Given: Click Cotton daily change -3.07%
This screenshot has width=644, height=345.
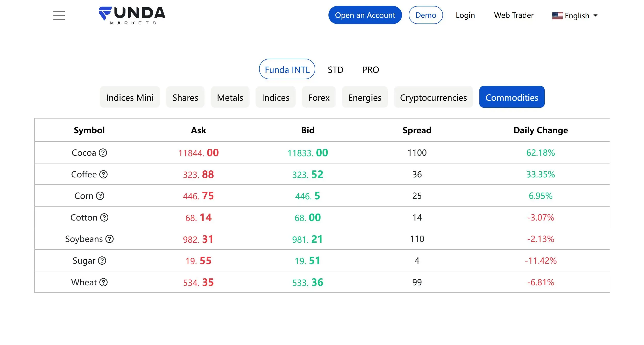Looking at the screenshot, I should 541,217.
